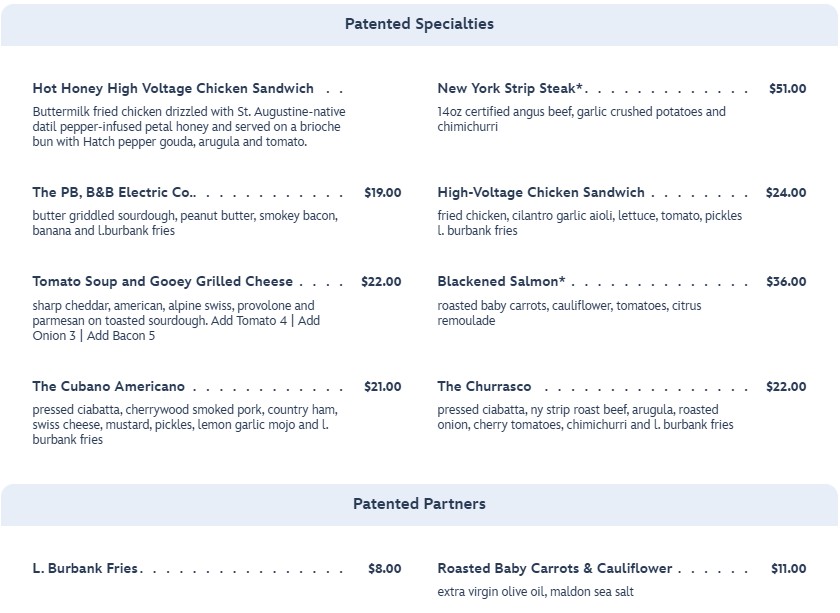The width and height of the screenshot is (840, 613).
Task: Click the $51.00 steak price
Action: pos(787,89)
